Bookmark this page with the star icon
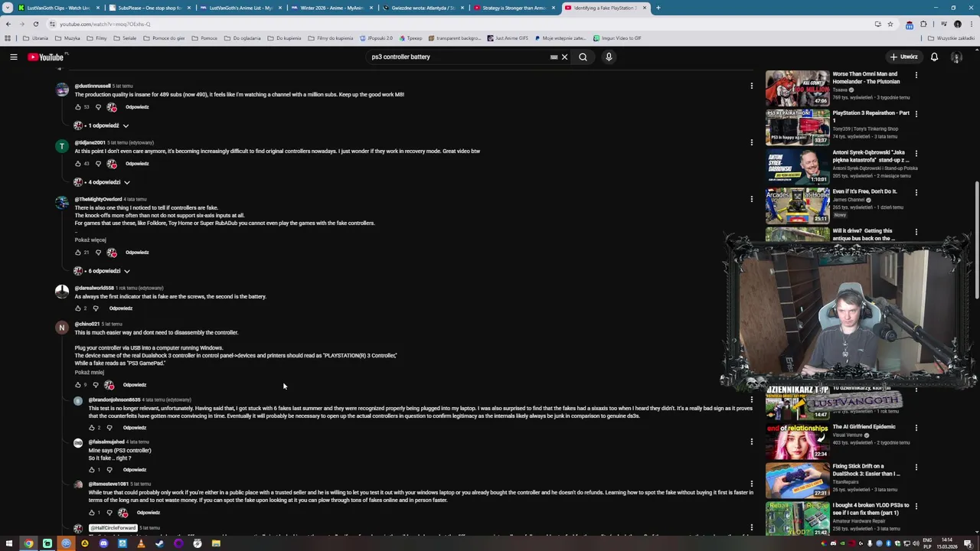Viewport: 980px width, 551px height. [890, 24]
